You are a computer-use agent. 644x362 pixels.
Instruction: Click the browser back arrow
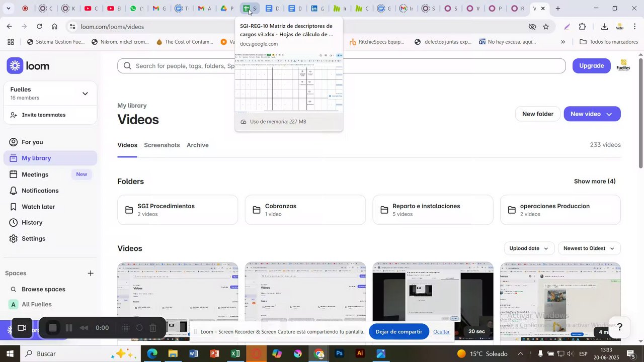[x=10, y=27]
